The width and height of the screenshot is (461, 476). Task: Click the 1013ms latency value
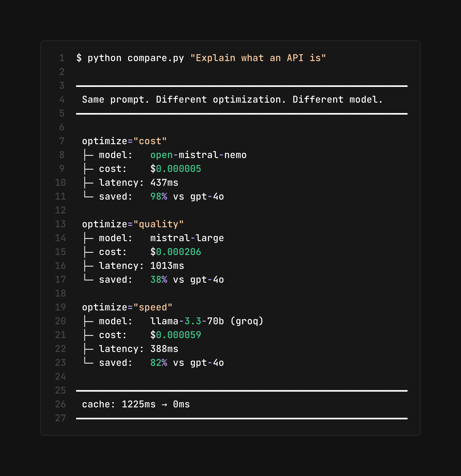coord(167,266)
